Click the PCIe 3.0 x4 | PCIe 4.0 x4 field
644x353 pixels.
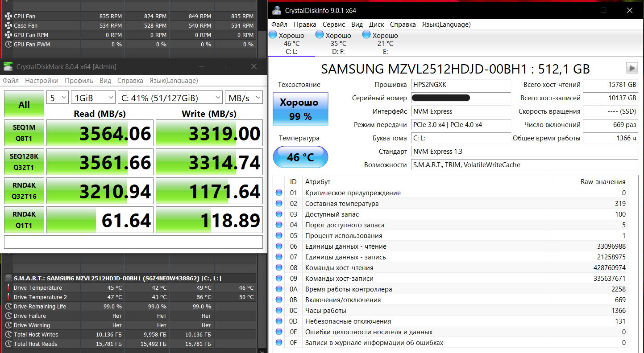tap(461, 125)
